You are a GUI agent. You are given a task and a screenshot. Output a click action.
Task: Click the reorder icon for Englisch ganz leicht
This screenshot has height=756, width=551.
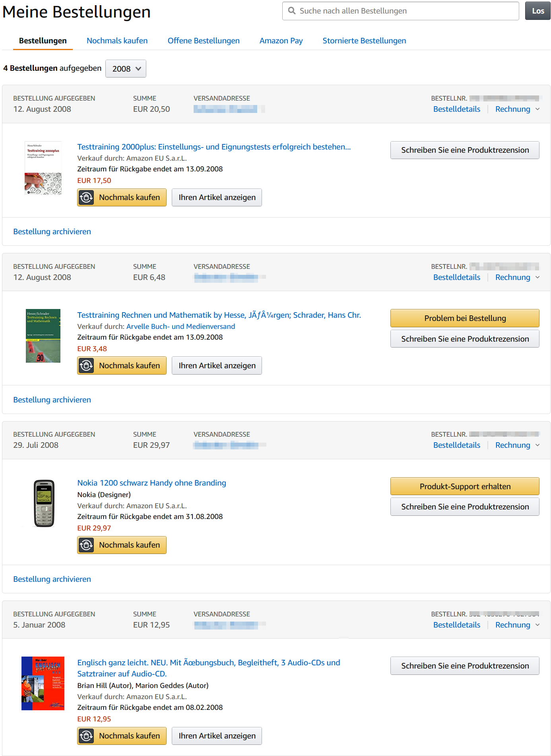[86, 736]
